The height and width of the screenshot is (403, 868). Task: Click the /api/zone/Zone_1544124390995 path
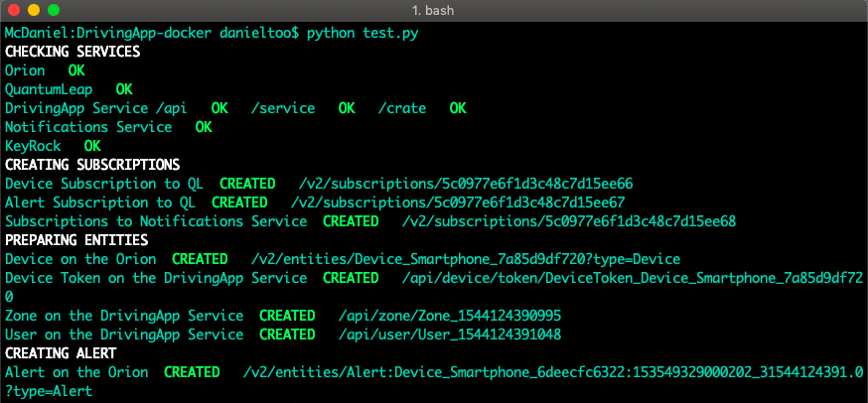point(450,316)
